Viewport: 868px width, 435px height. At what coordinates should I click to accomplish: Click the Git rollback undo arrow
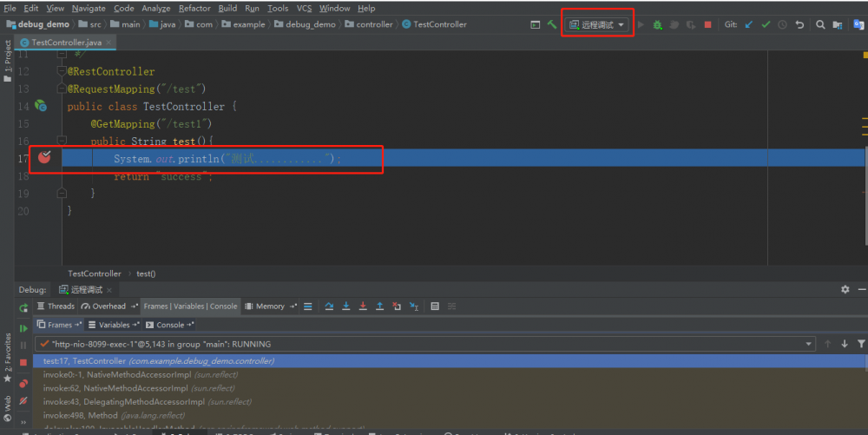(799, 24)
